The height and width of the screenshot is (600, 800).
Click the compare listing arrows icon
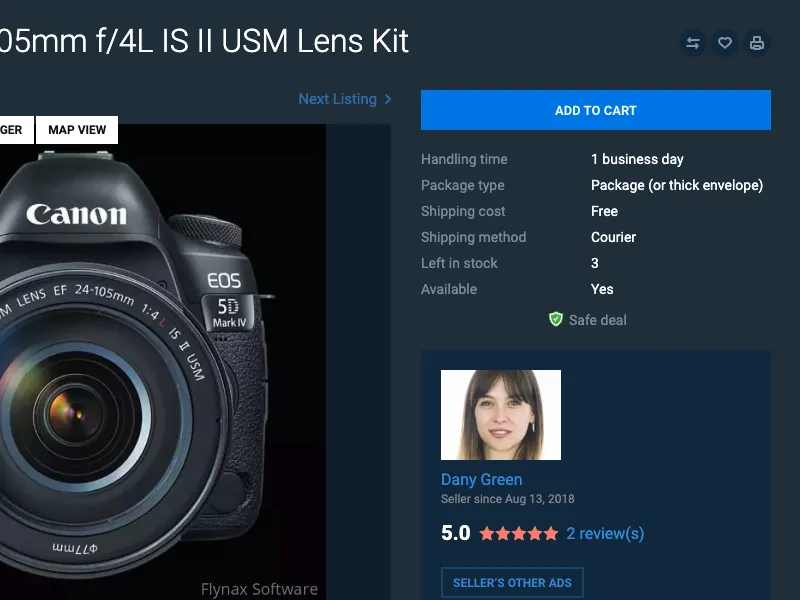[692, 43]
